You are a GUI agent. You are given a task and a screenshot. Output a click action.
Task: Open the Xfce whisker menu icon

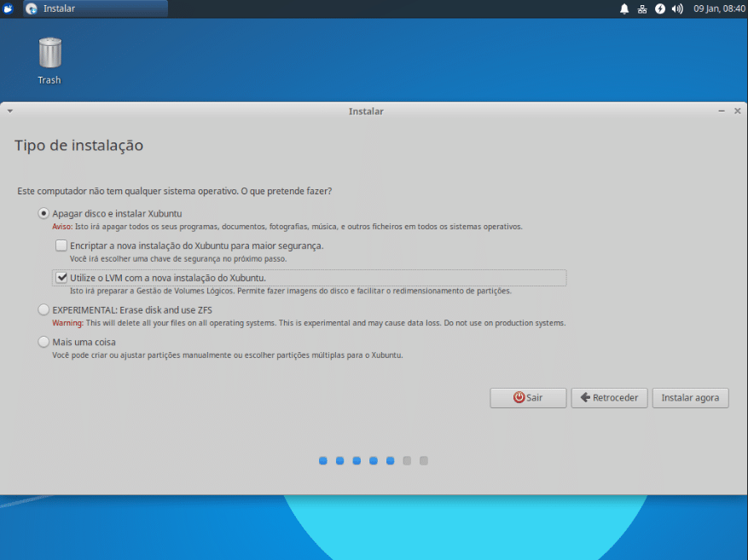(9, 9)
